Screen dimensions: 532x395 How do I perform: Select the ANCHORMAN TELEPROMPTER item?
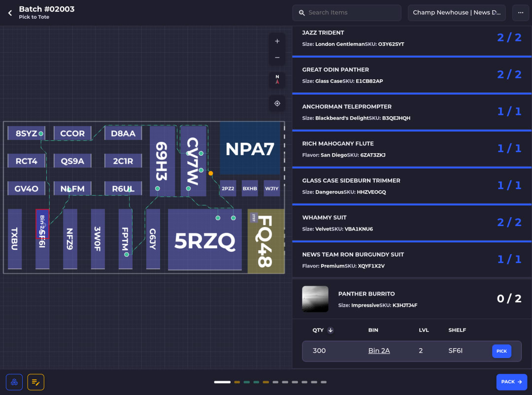pyautogui.click(x=412, y=112)
